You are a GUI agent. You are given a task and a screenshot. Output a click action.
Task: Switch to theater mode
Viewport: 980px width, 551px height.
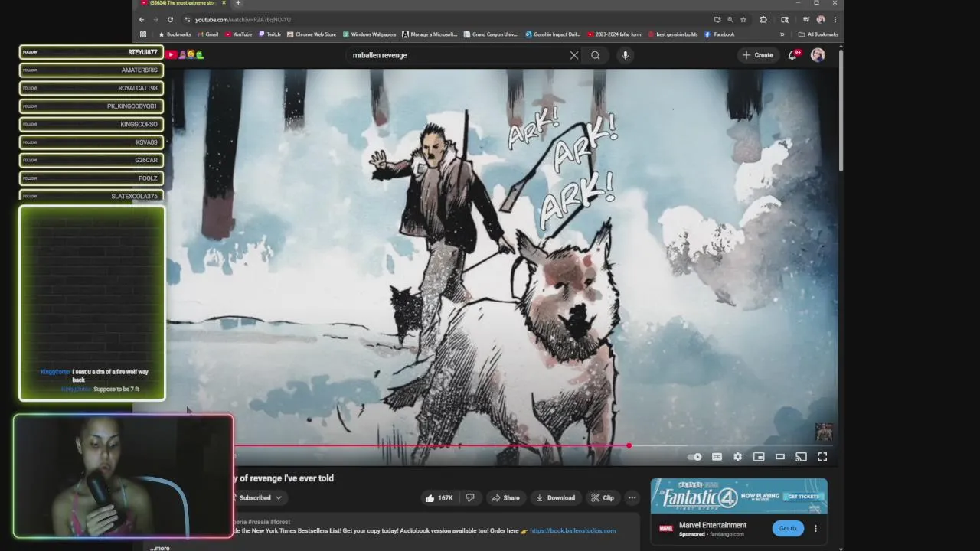pos(780,457)
